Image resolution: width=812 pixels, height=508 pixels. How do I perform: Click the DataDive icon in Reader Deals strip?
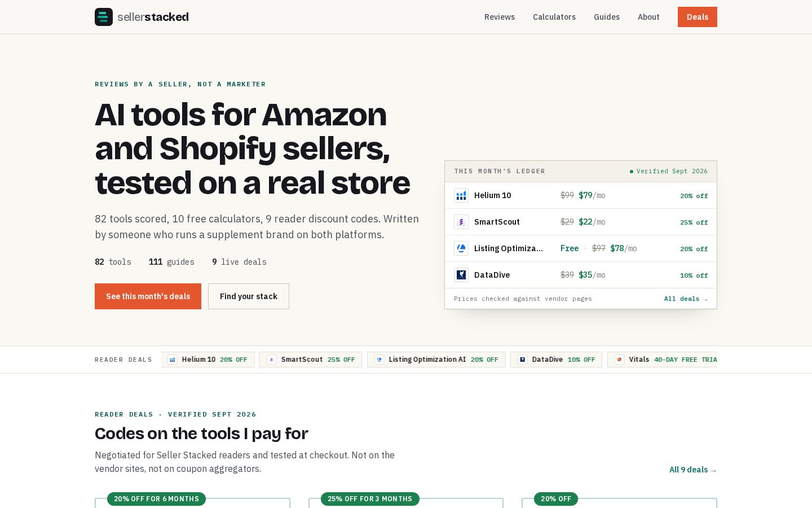pos(523,360)
